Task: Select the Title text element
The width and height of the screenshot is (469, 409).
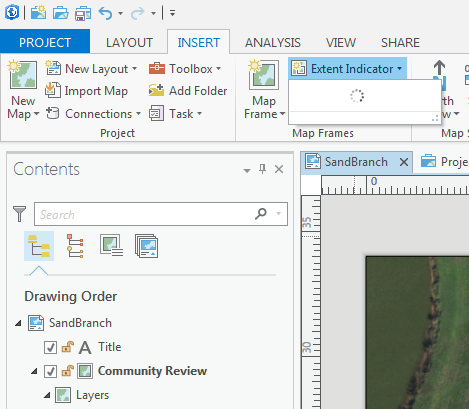Action: (x=109, y=347)
